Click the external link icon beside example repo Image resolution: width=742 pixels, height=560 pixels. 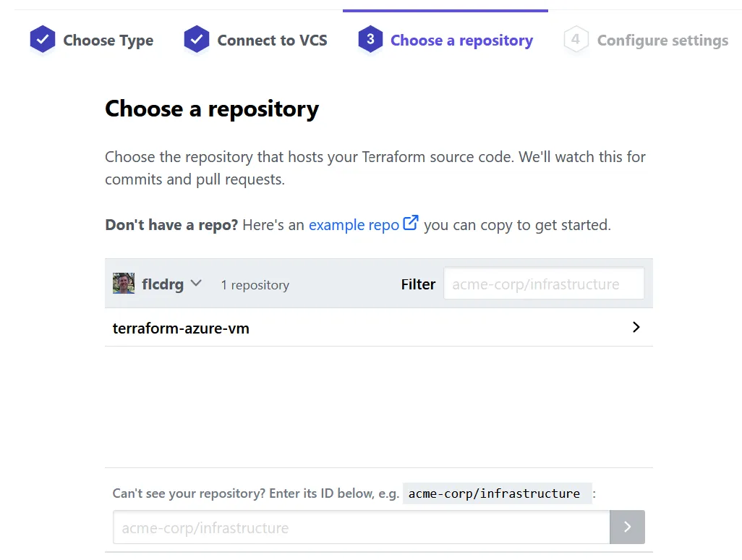[411, 224]
